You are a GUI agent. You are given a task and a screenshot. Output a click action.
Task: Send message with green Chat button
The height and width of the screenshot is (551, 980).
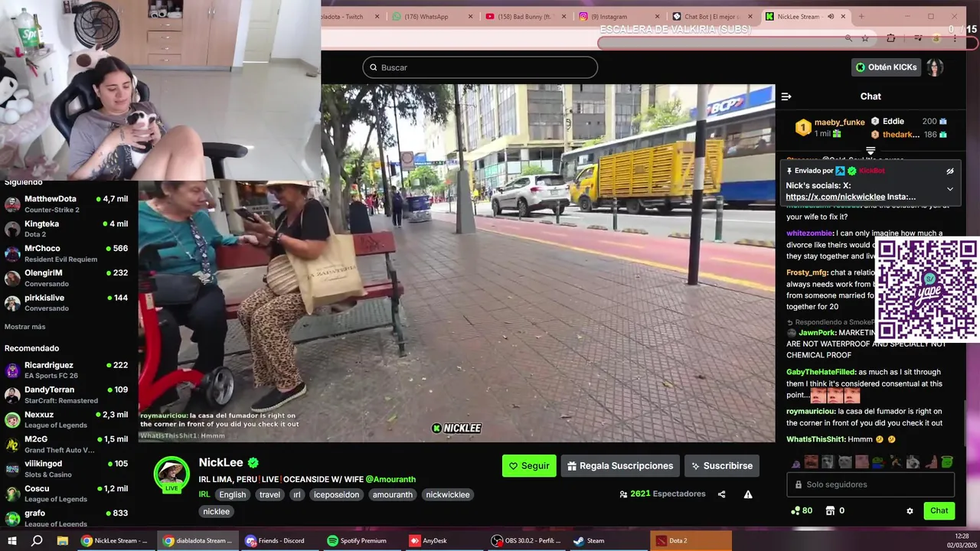pyautogui.click(x=939, y=510)
